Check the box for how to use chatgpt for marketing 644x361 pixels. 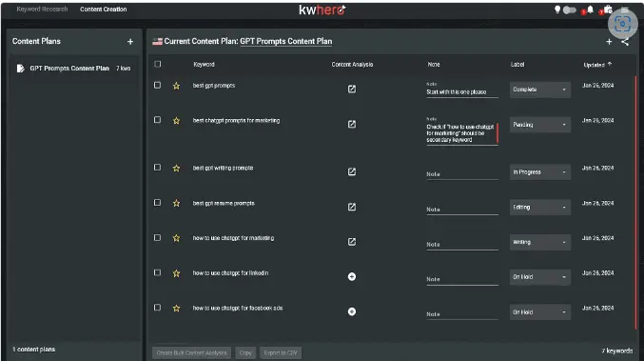tap(157, 238)
